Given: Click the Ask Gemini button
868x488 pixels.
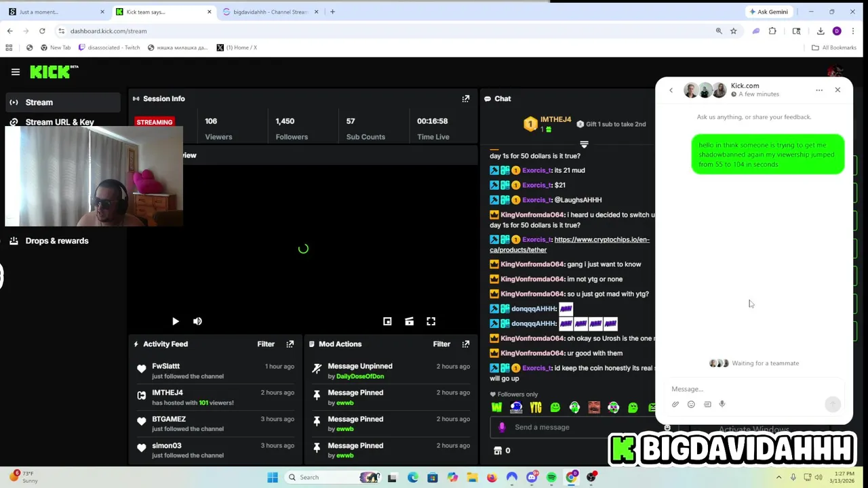Looking at the screenshot, I should tap(768, 12).
